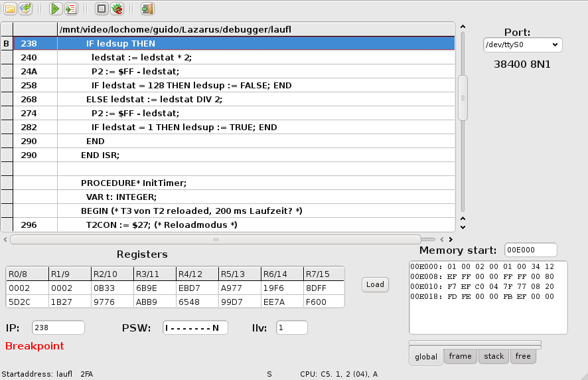Switch to the global memory tab
The image size is (588, 380).
(426, 357)
